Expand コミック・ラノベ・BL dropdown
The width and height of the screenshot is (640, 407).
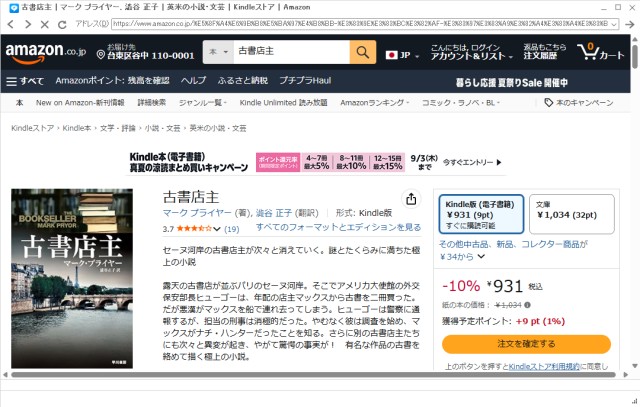click(x=460, y=103)
